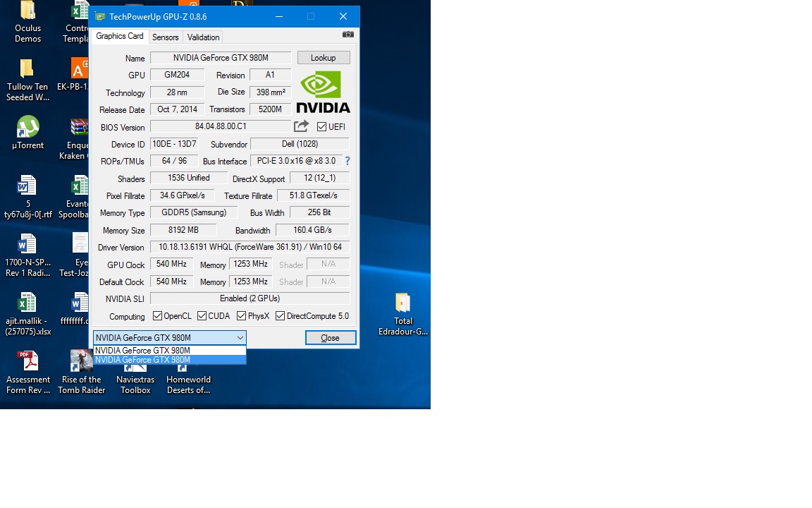Screen dimensions: 812x508
Task: Click the Pixel Fillrate value 34.6 GPixel/s
Action: click(x=183, y=195)
